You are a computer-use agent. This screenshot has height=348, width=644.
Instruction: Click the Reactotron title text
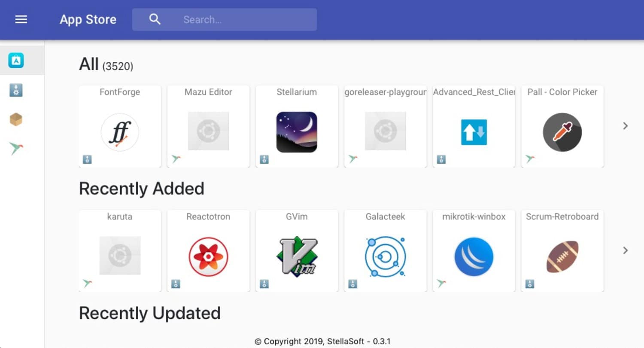tap(208, 217)
